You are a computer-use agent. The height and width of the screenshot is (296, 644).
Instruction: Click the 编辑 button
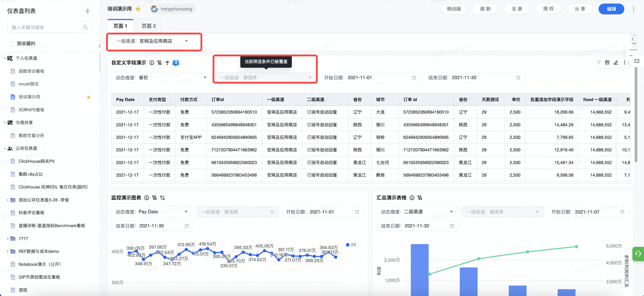tap(611, 9)
